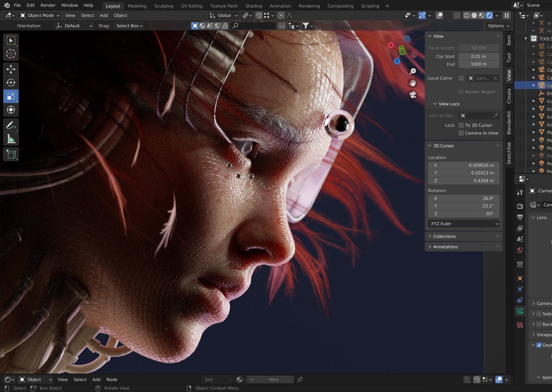Switch to Sculpting workspace tab

click(x=164, y=6)
